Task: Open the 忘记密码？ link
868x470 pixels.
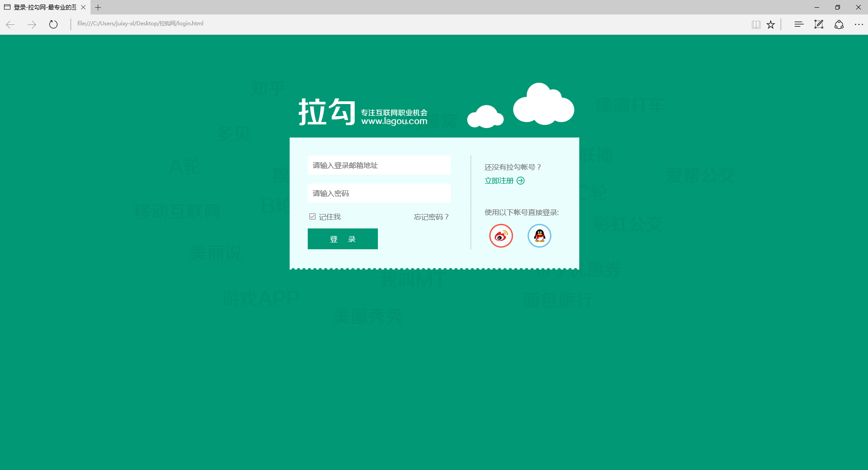Action: [x=432, y=217]
